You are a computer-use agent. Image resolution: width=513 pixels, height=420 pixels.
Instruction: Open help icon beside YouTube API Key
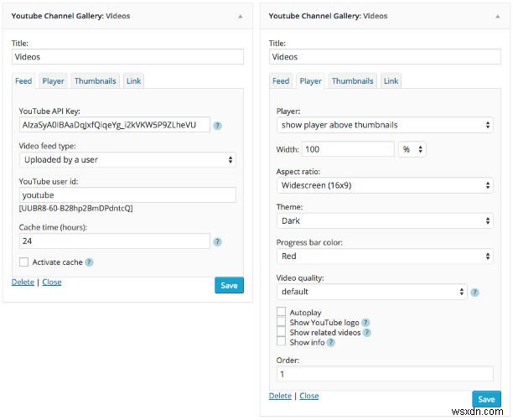(x=218, y=126)
